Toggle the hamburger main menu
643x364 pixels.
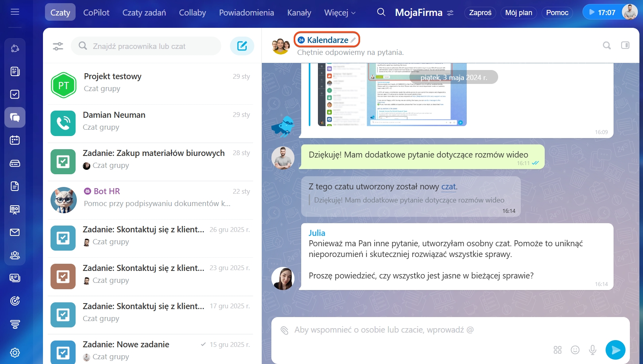pyautogui.click(x=15, y=12)
